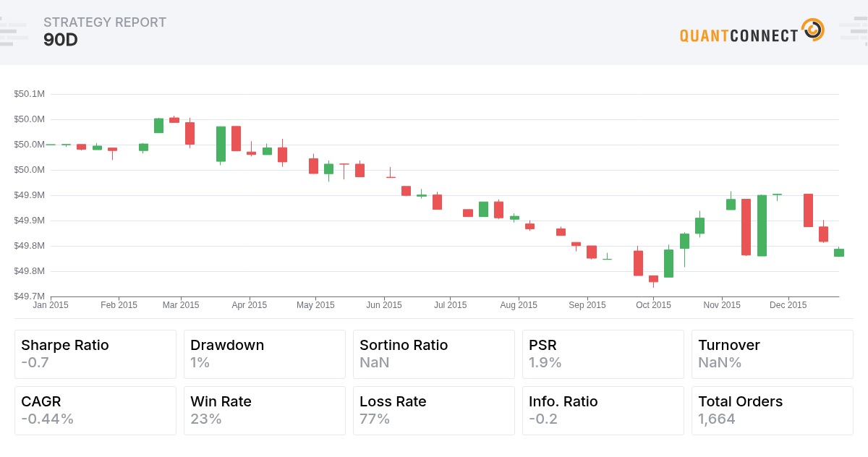Click the Dec 2015 x-axis label
The image size is (868, 457).
(788, 305)
